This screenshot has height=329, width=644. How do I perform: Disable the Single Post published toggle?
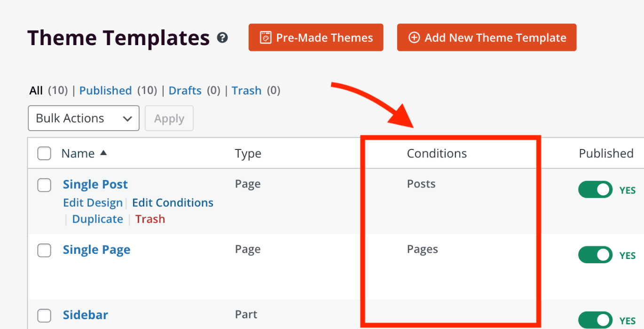[595, 190]
